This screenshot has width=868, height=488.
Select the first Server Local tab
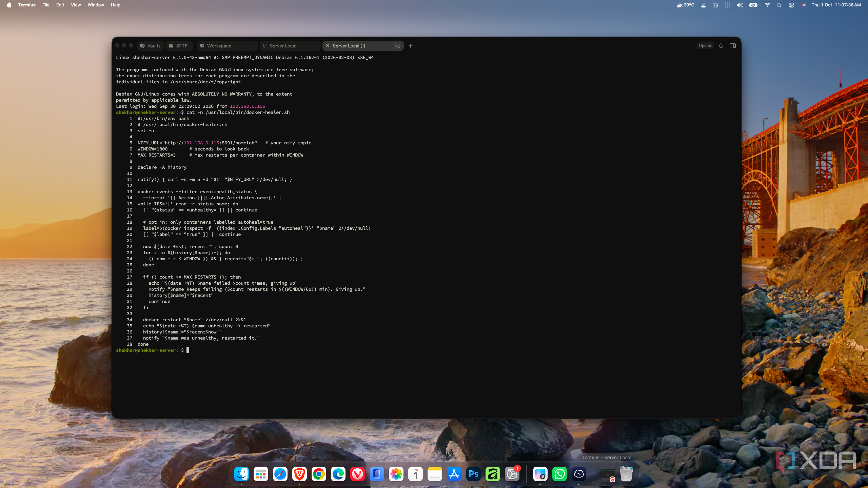tap(290, 46)
